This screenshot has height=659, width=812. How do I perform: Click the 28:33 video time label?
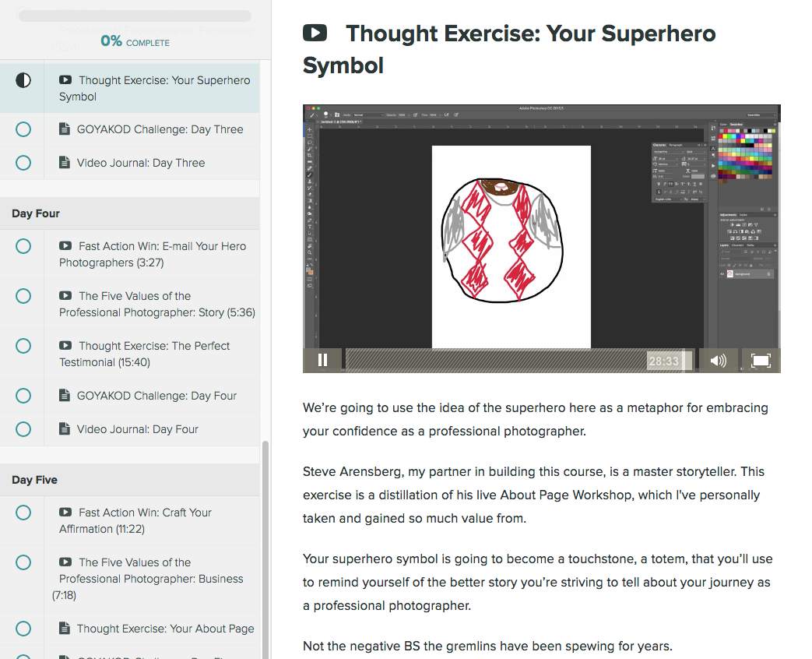pyautogui.click(x=663, y=361)
